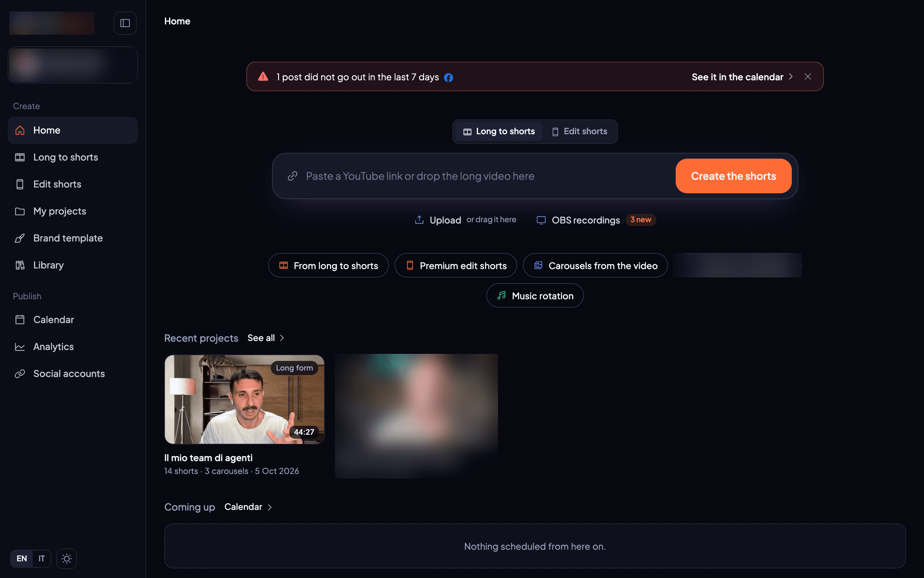This screenshot has height=578, width=924.
Task: Open the blurred workspace selector in sidebar
Action: 73,65
